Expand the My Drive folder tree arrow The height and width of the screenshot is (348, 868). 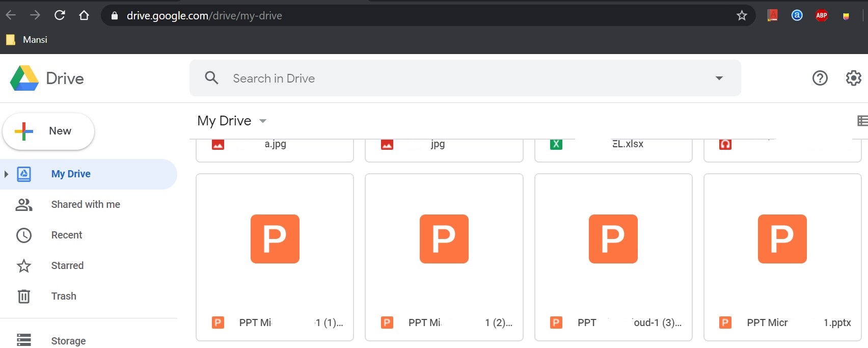[6, 174]
